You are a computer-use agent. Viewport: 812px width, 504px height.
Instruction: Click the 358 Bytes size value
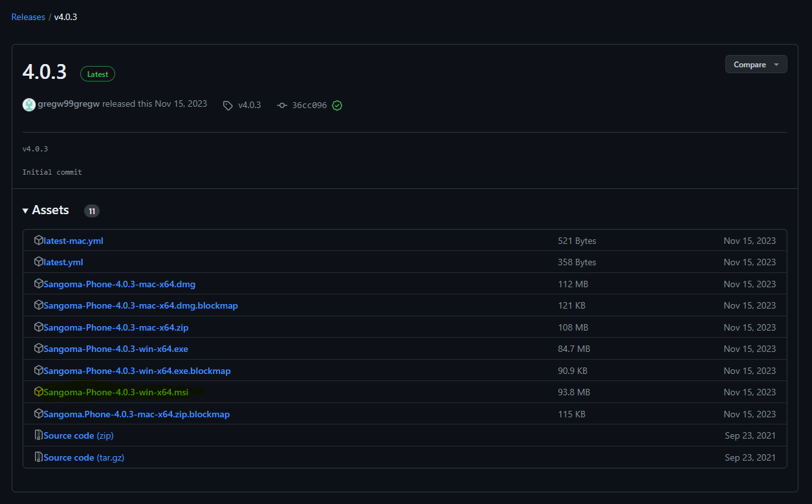pos(577,262)
